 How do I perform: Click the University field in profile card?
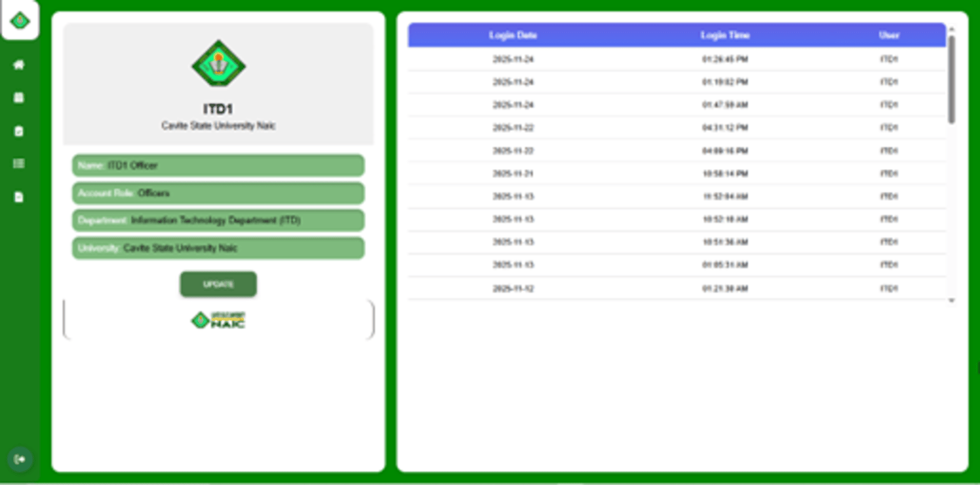pos(218,248)
